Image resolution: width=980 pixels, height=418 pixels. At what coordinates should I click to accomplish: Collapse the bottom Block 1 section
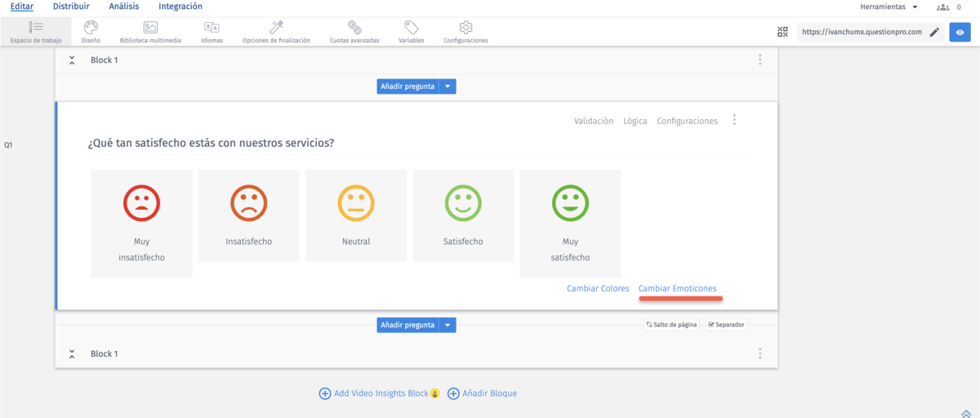72,354
